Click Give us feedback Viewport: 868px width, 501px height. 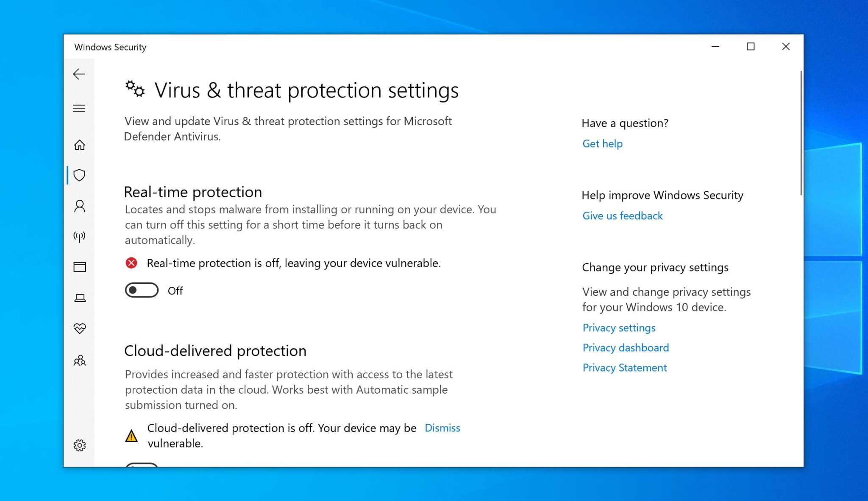pyautogui.click(x=622, y=216)
